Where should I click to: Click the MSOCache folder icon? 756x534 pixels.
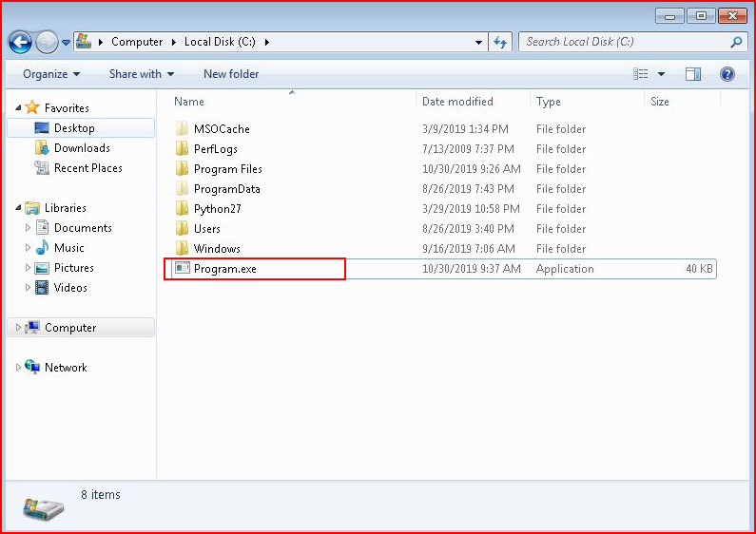click(183, 128)
